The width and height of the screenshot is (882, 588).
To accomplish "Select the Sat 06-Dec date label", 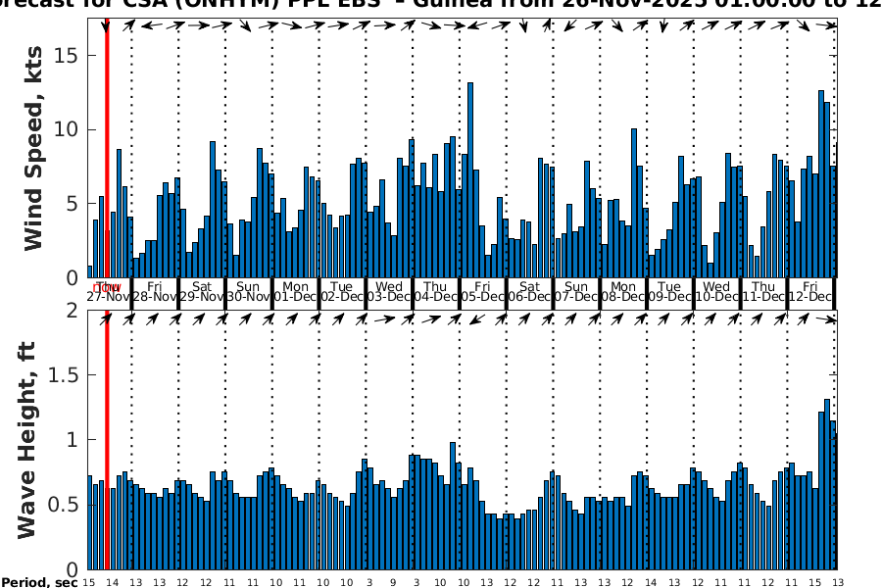I will tap(529, 292).
